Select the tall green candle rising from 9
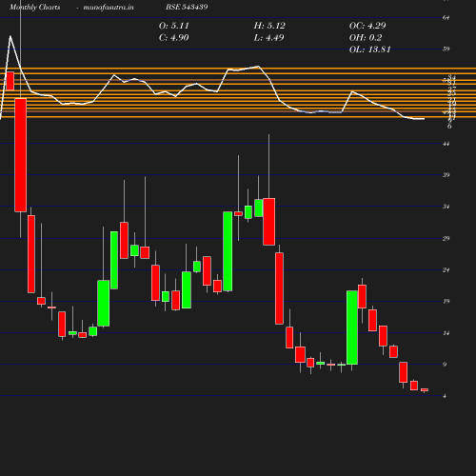 (x=352, y=327)
